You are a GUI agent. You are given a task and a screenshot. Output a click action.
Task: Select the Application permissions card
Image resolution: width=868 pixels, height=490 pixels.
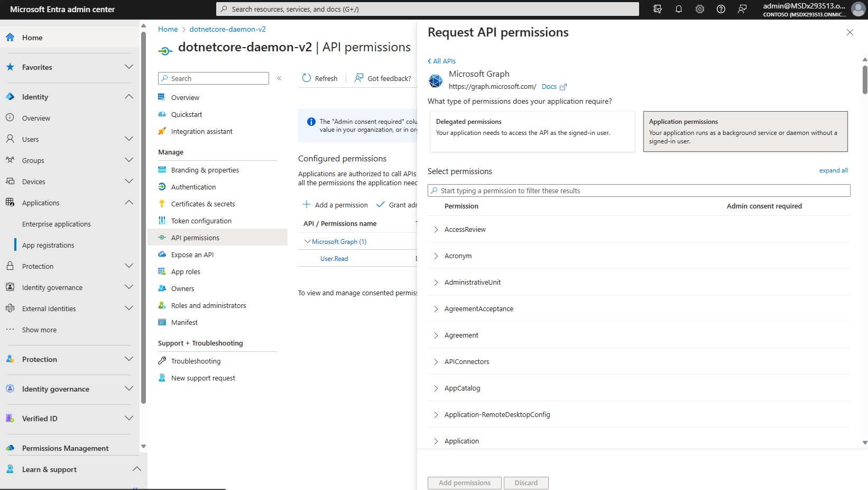coord(745,131)
